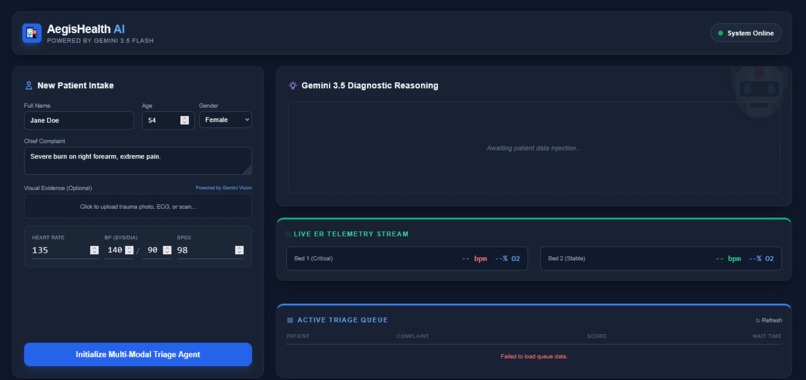Viewport: 806px width, 380px height.
Task: Adjust the Age field spinner
Action: pyautogui.click(x=185, y=120)
